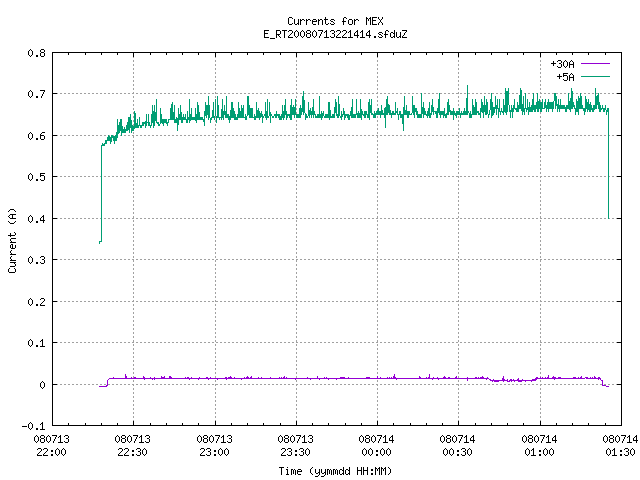Select the filename E_RT20080713221414.sfduZ
The height and width of the screenshot is (480, 640).
pyautogui.click(x=335, y=34)
